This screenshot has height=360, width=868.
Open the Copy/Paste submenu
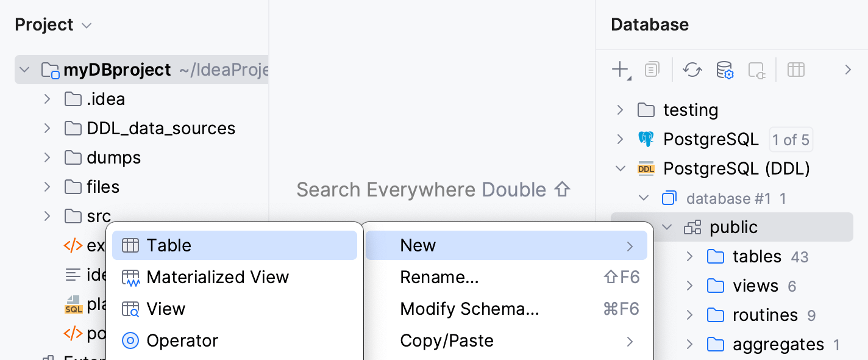coord(446,340)
